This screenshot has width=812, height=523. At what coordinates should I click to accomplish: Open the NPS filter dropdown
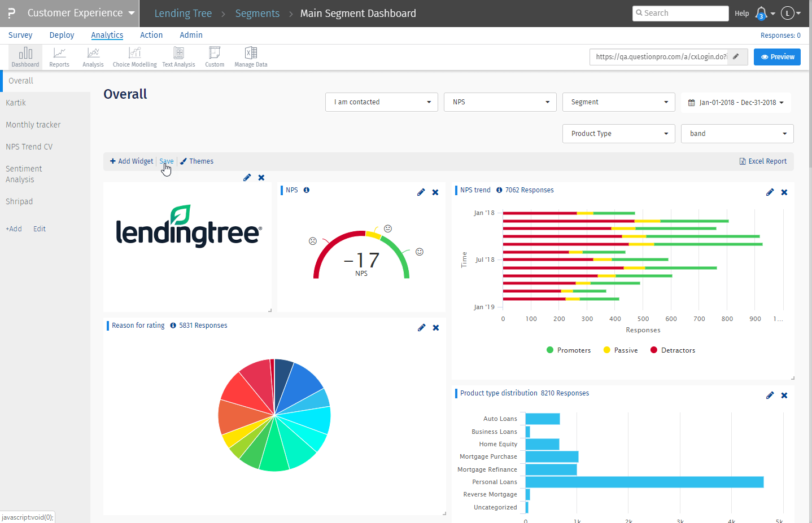(x=500, y=102)
